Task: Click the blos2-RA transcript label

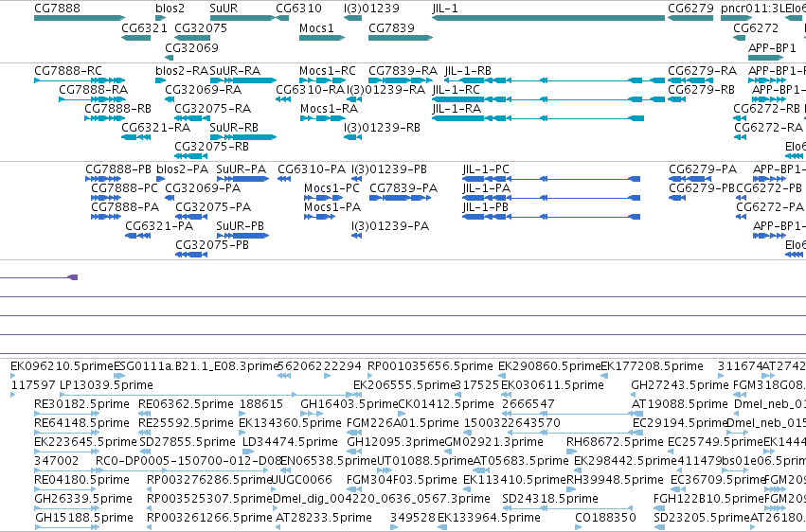Action: coord(182,70)
